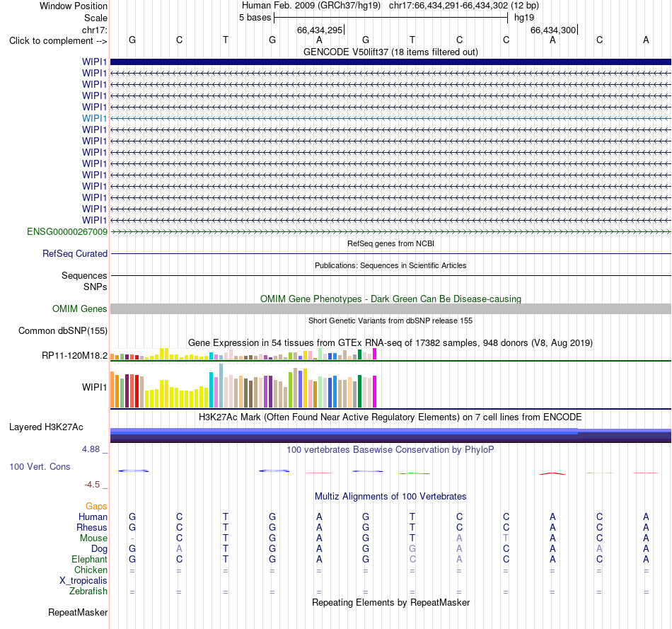Image resolution: width=672 pixels, height=629 pixels.
Task: Open 'Short Genetic Variants from dbSNP release 155'
Action: (390, 321)
